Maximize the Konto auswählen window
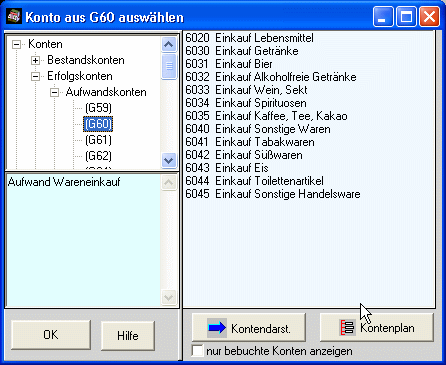Image resolution: width=446 pixels, height=365 pixels. point(406,16)
